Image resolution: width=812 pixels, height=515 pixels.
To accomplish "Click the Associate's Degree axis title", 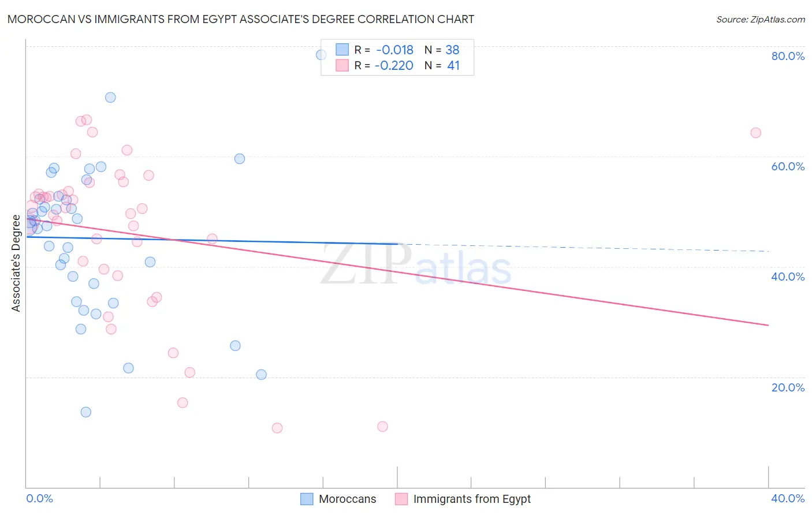I will tap(16, 263).
